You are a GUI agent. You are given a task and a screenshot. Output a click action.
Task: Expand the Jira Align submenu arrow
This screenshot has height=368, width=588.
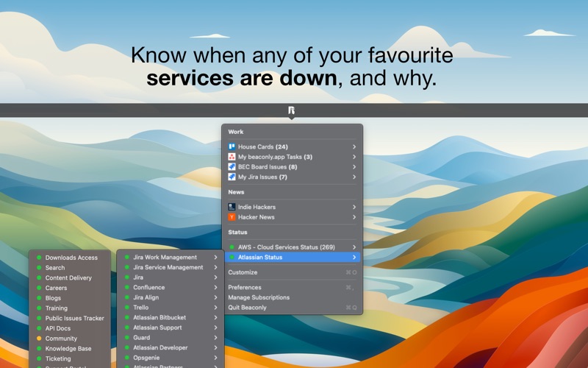click(x=215, y=297)
